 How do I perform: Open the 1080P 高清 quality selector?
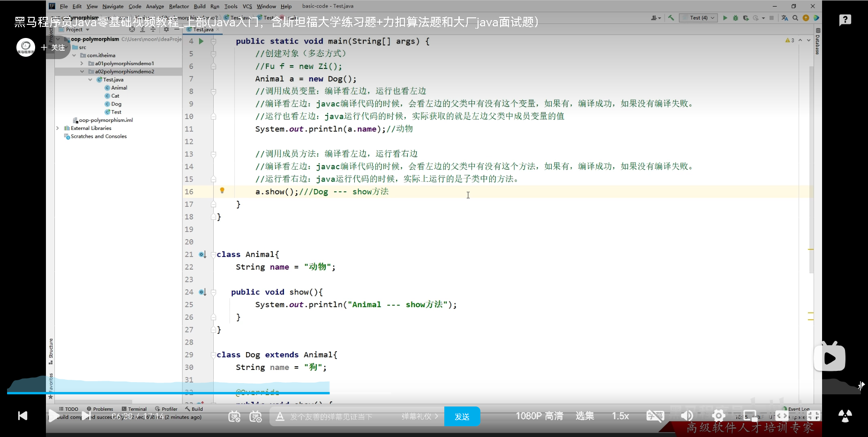click(x=539, y=416)
